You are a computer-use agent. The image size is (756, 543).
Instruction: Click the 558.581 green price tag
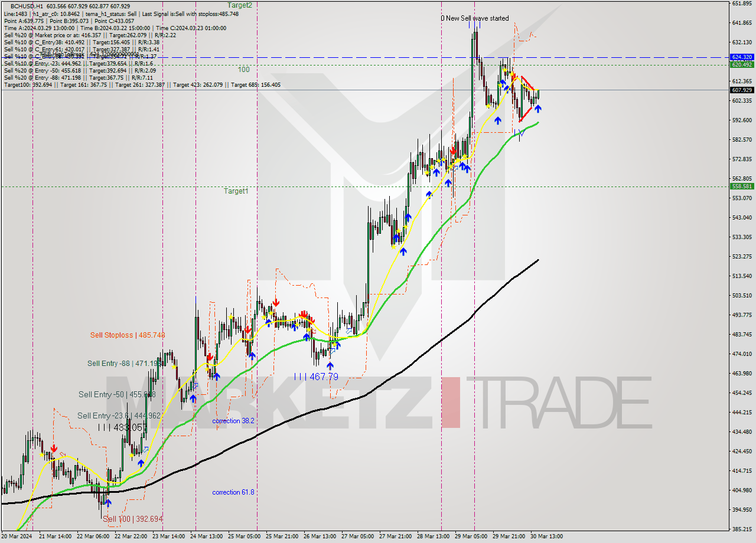coord(742,186)
